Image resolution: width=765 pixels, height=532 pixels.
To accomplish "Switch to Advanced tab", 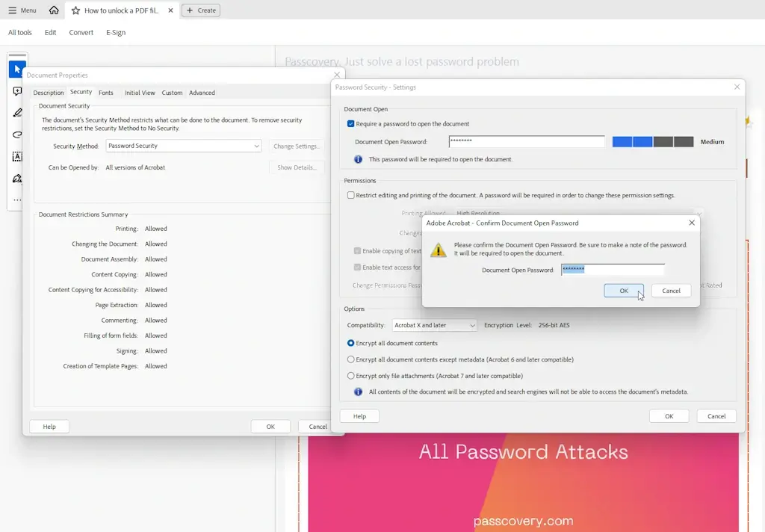I will pyautogui.click(x=202, y=93).
